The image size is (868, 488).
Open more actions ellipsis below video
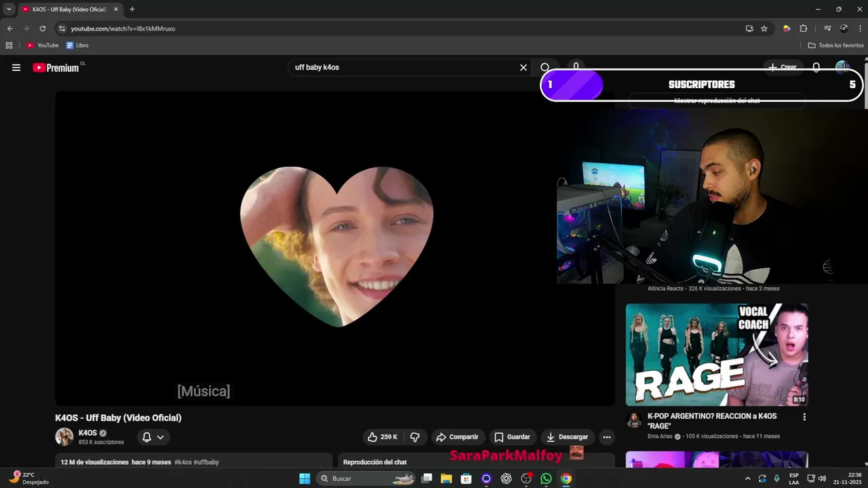[x=607, y=437]
